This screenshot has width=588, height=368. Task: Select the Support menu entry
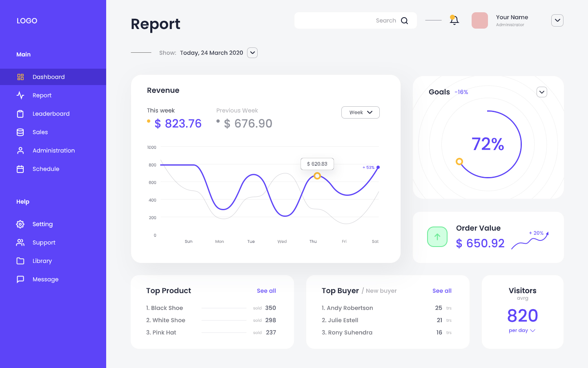pos(44,242)
